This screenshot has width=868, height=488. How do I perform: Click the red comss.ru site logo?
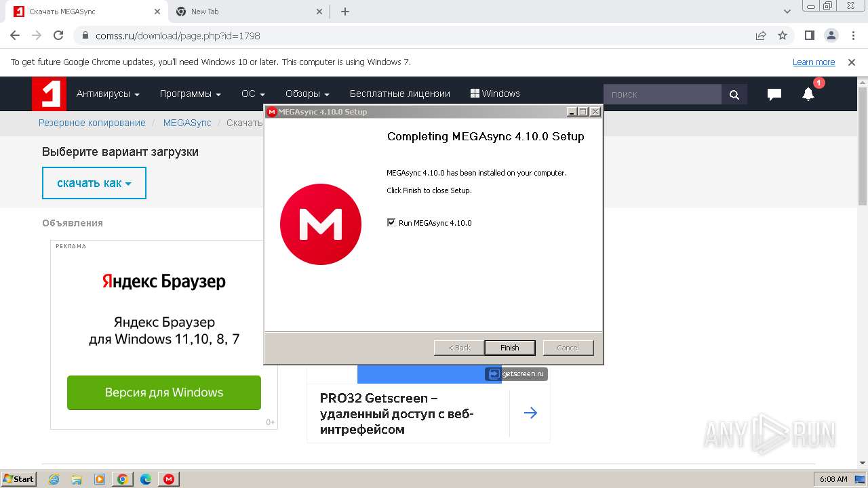pos(49,94)
